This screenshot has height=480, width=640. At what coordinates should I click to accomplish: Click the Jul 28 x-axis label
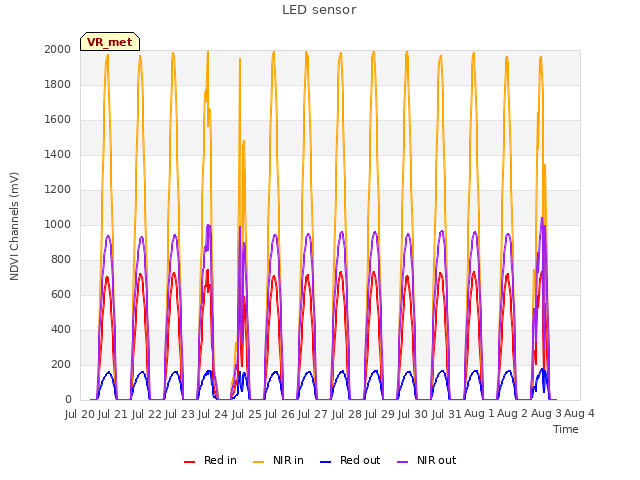pyautogui.click(x=347, y=414)
